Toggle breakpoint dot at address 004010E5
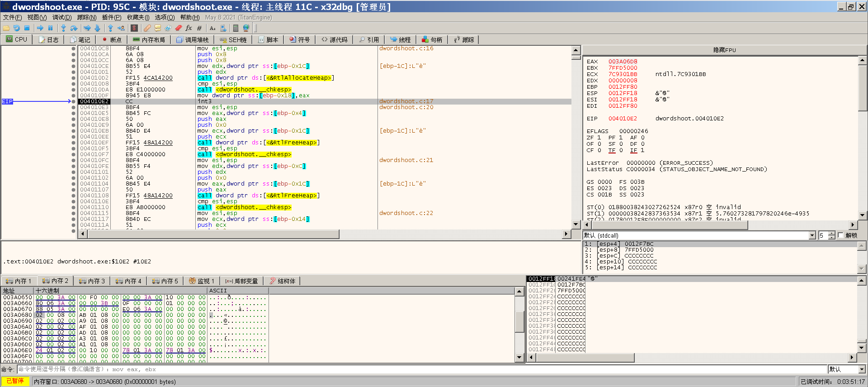Viewport: 868px width, 387px height. click(x=74, y=113)
